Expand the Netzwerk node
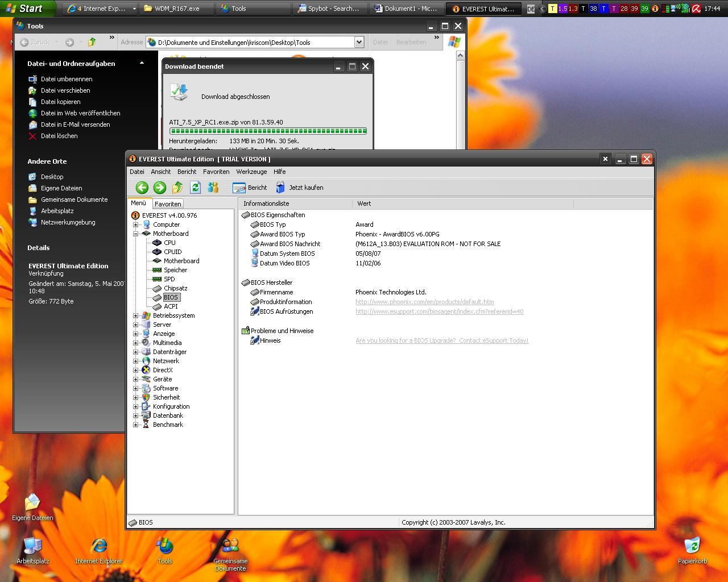 click(136, 361)
